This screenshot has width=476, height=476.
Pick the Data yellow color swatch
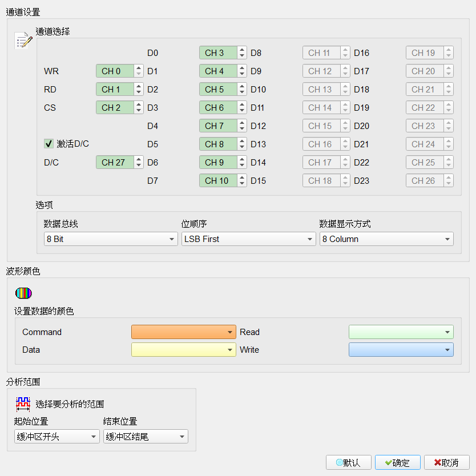tap(184, 350)
